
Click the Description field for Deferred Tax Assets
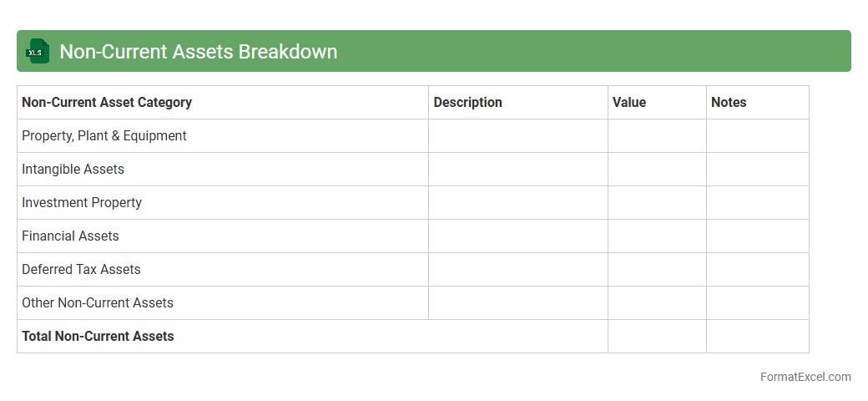[x=517, y=269]
